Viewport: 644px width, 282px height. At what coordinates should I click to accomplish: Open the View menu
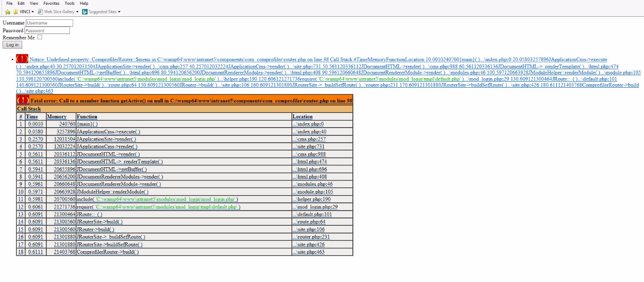pos(34,3)
